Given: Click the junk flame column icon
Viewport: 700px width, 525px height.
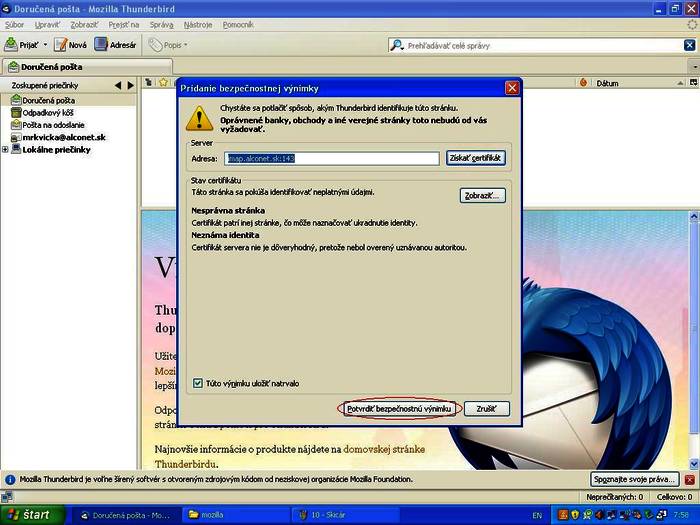Looking at the screenshot, I should [583, 83].
